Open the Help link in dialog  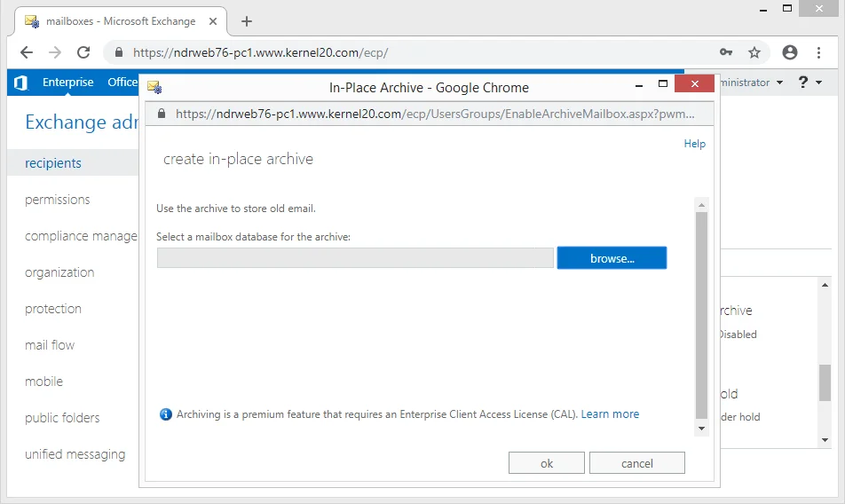(695, 143)
